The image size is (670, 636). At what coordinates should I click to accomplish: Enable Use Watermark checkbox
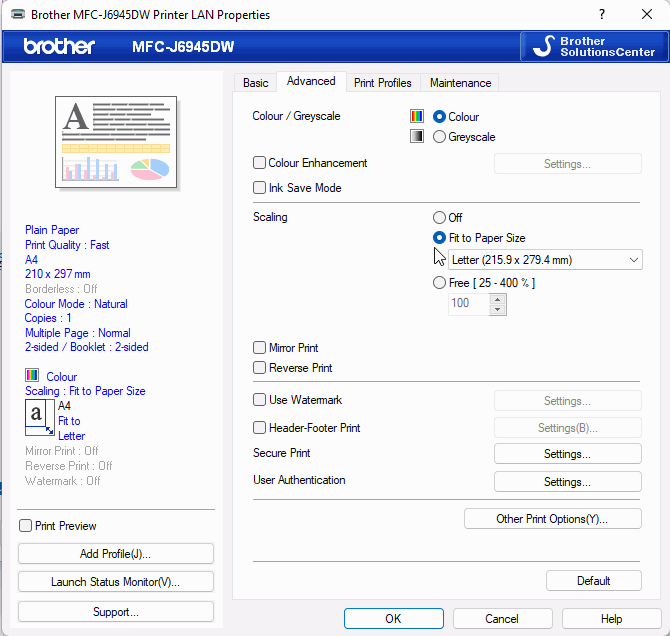tap(259, 400)
